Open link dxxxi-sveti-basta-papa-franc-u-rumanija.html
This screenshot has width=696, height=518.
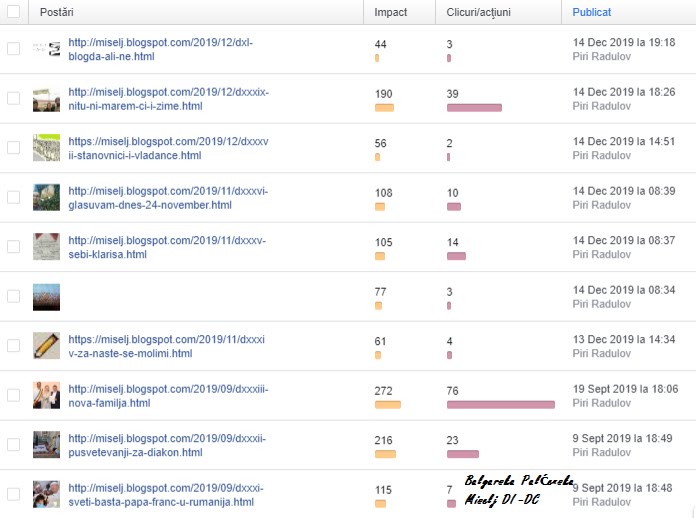click(166, 495)
